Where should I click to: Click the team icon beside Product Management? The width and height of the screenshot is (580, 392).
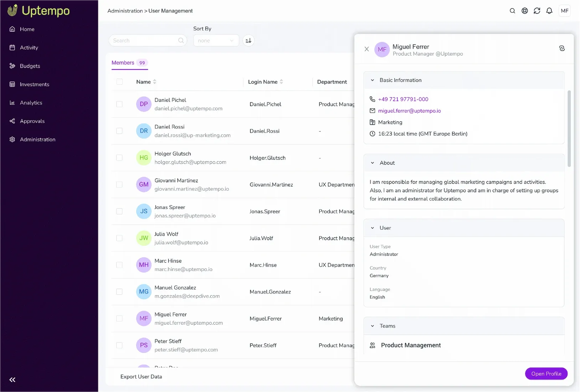pyautogui.click(x=373, y=345)
